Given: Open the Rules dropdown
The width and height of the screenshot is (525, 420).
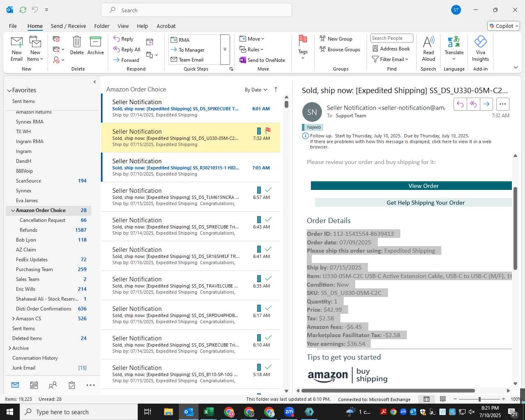Looking at the screenshot, I should [251, 49].
